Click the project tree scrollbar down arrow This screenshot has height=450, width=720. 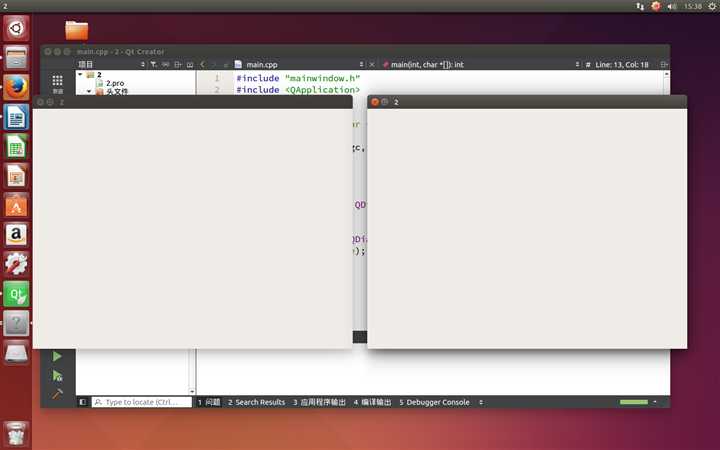click(192, 391)
